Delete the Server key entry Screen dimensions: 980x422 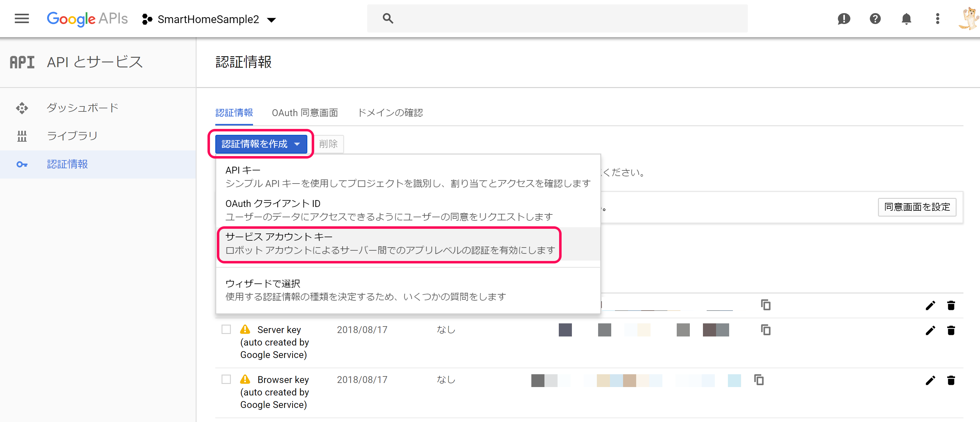951,330
